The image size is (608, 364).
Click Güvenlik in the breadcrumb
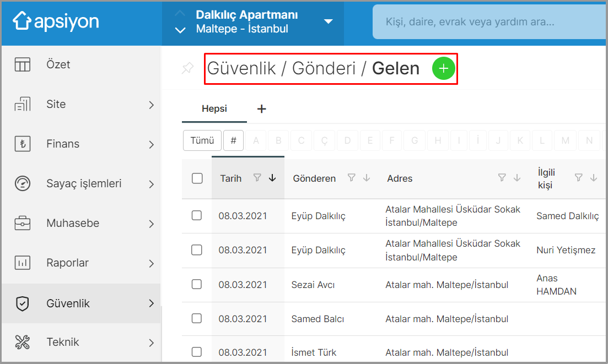(x=241, y=68)
